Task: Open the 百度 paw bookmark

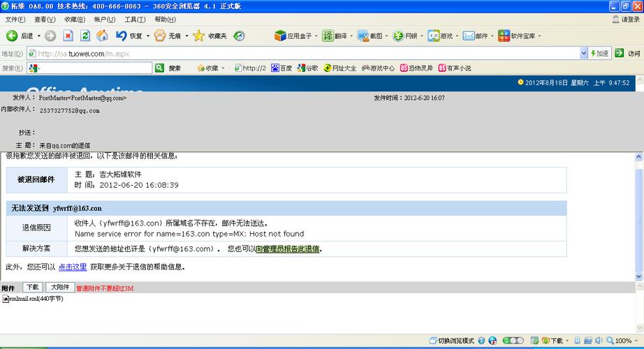Action: click(281, 68)
